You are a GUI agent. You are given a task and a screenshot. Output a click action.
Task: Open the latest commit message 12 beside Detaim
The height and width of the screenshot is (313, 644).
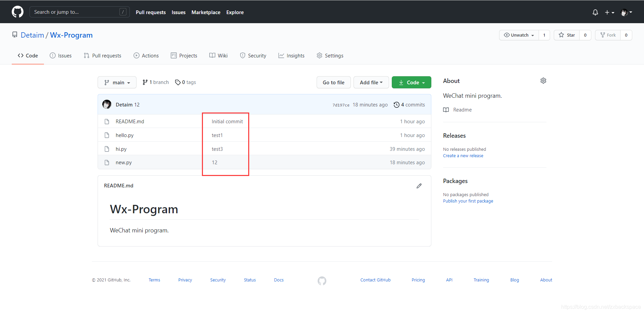(137, 105)
